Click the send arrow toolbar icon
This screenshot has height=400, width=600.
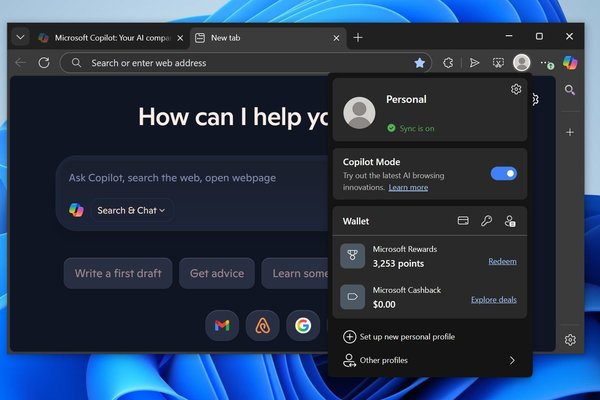(x=474, y=63)
